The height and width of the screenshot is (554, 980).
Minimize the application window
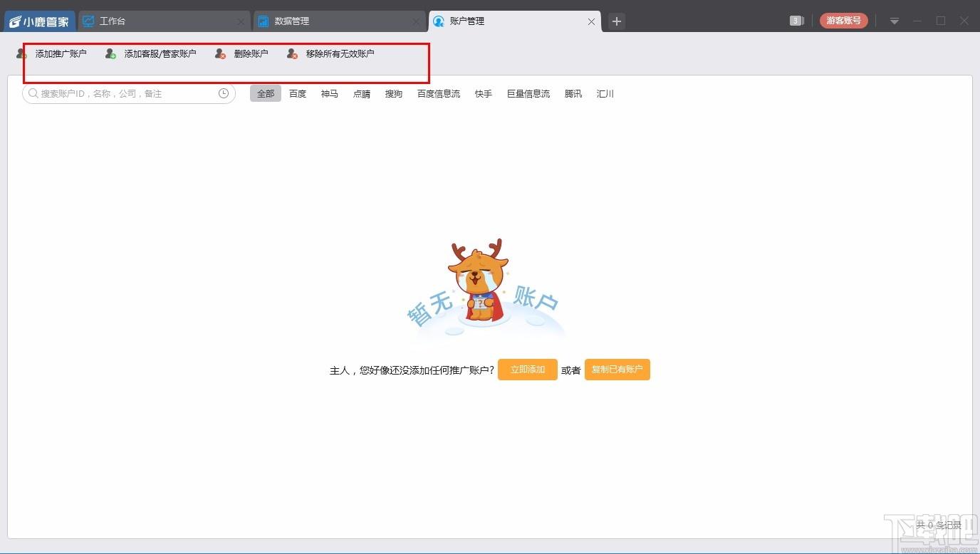coord(917,21)
